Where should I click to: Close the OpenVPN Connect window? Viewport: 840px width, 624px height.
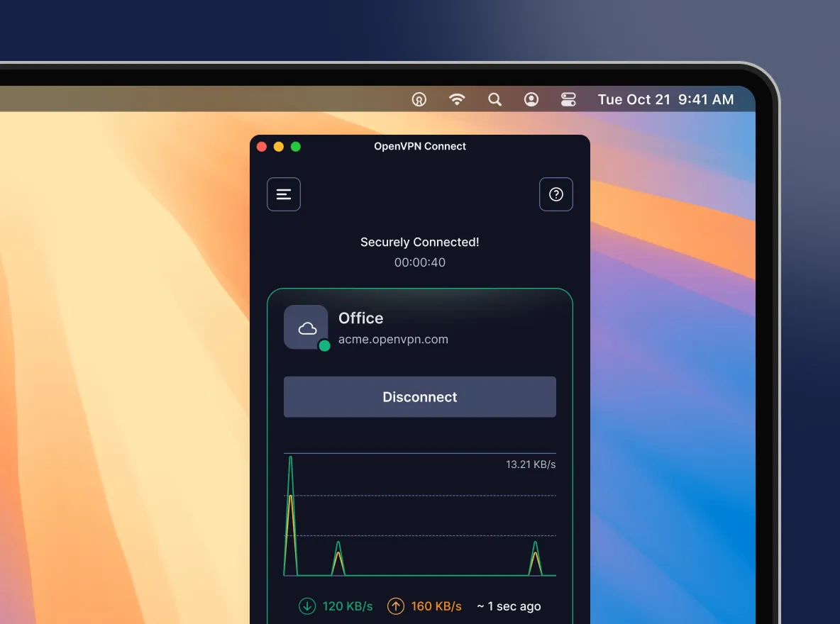pos(262,147)
